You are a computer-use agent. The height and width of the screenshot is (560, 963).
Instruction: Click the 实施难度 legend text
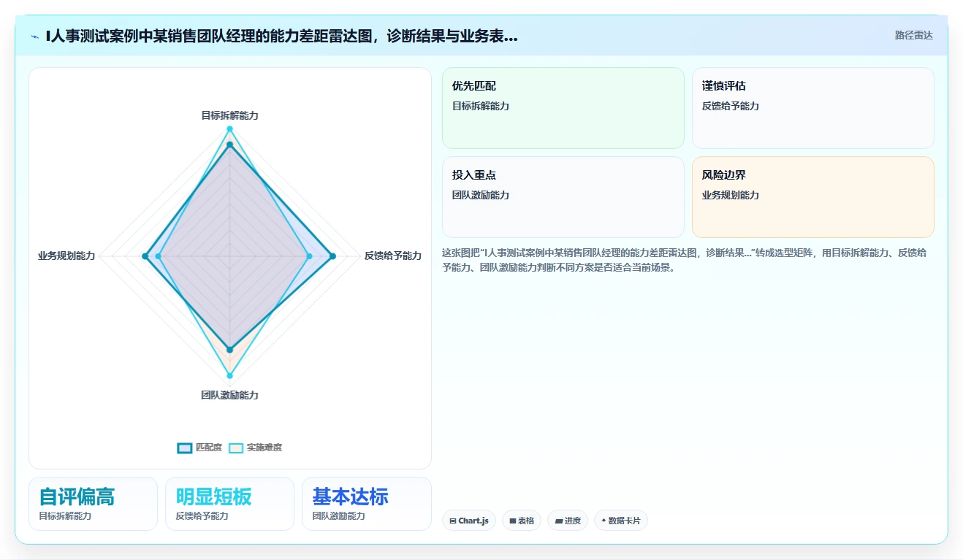pos(264,448)
